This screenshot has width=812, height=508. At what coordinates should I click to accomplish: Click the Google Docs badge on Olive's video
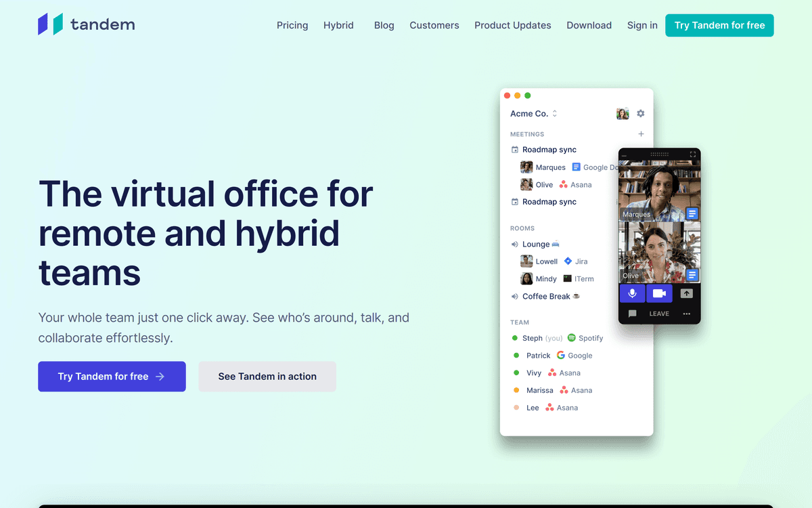point(692,275)
